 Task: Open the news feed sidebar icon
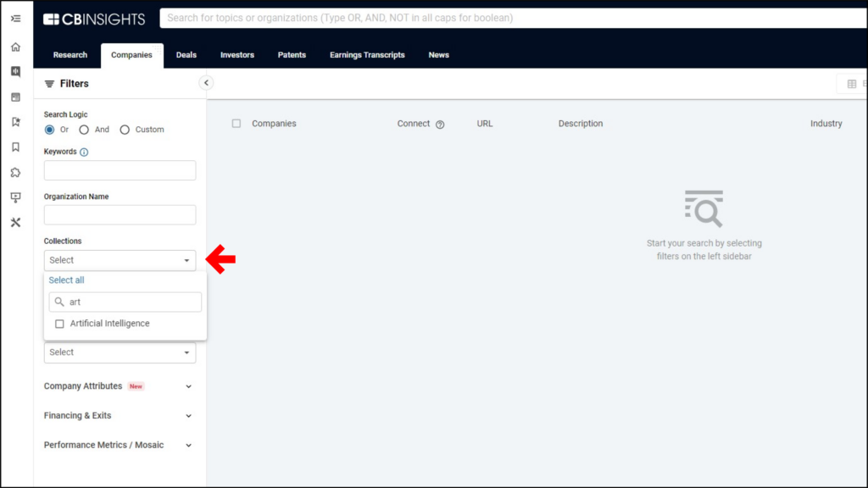(x=15, y=97)
